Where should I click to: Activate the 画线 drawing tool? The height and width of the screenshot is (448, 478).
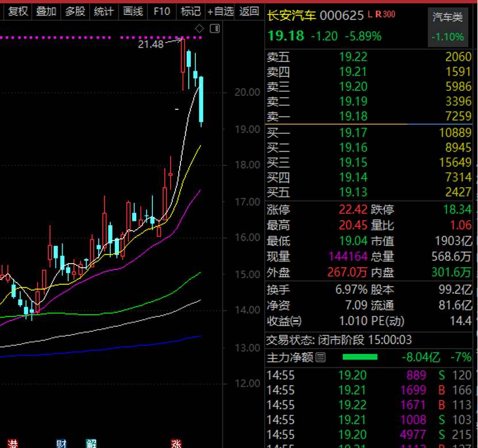click(x=133, y=11)
